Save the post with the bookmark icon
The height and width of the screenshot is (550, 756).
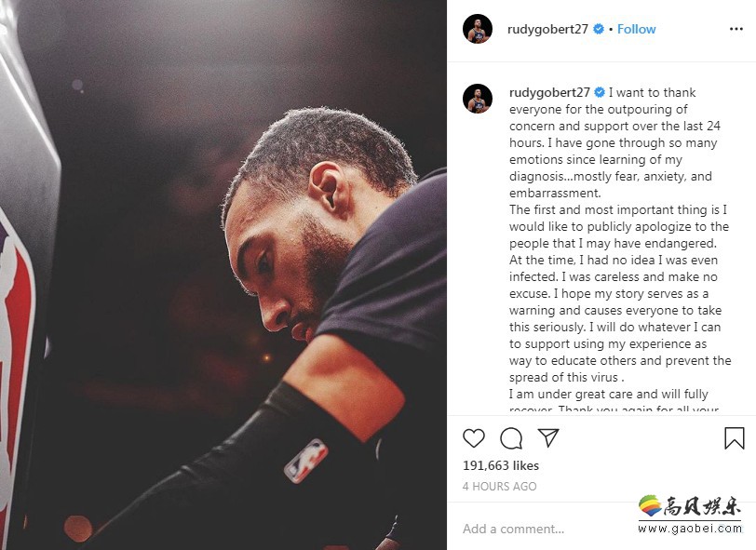(735, 438)
